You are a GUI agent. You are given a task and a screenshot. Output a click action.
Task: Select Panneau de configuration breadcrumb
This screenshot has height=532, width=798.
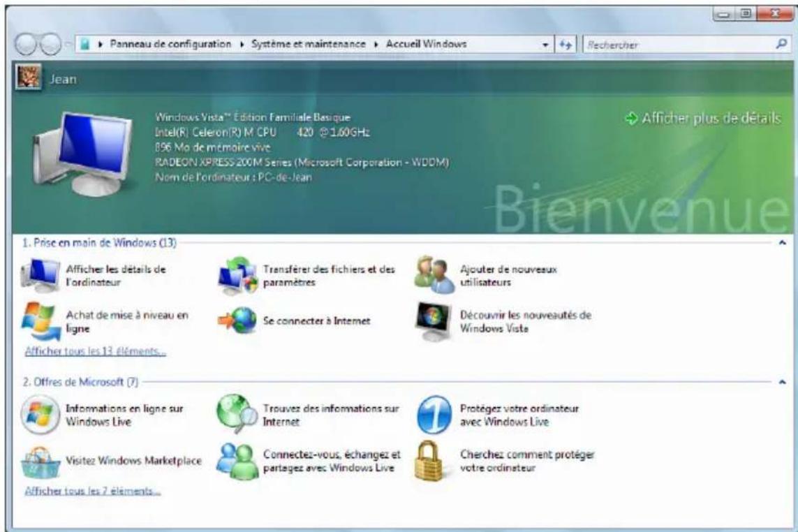click(x=170, y=44)
